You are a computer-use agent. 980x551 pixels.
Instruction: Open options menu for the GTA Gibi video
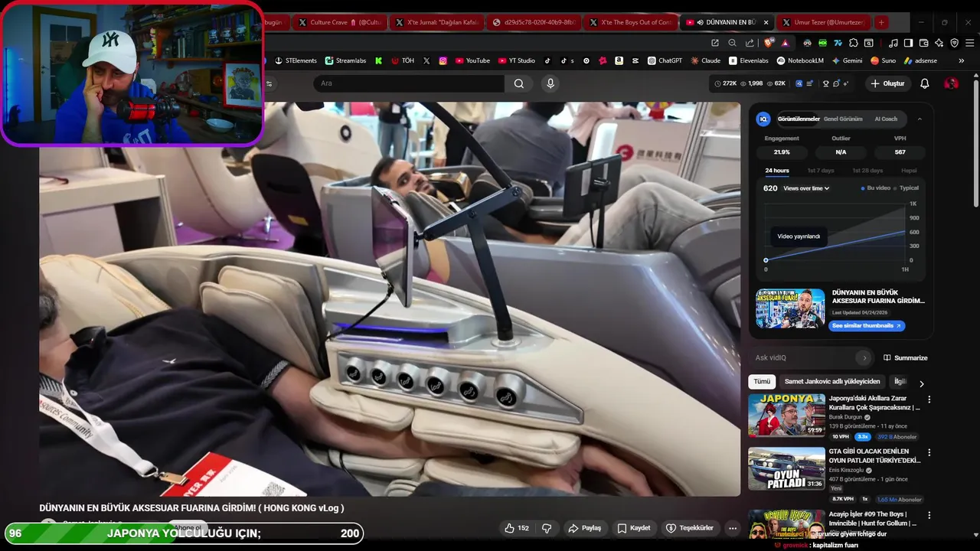tap(929, 452)
